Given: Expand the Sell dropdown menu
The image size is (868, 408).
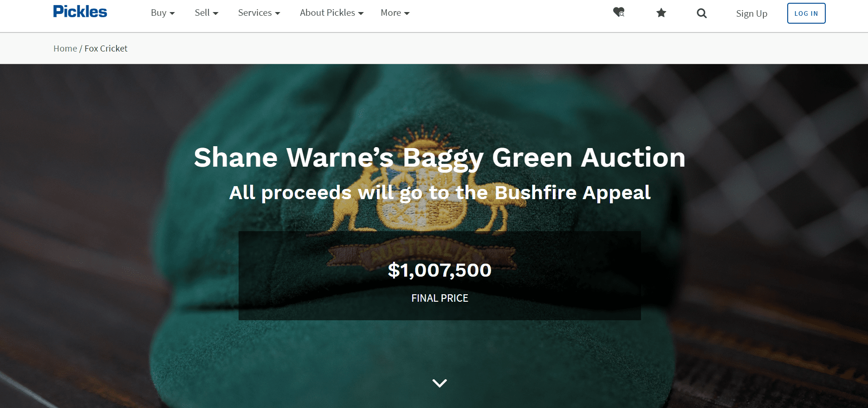Looking at the screenshot, I should tap(207, 13).
